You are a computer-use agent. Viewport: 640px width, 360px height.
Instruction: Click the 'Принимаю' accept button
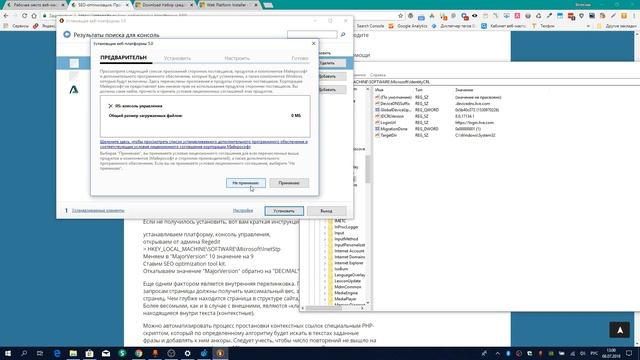tap(289, 183)
